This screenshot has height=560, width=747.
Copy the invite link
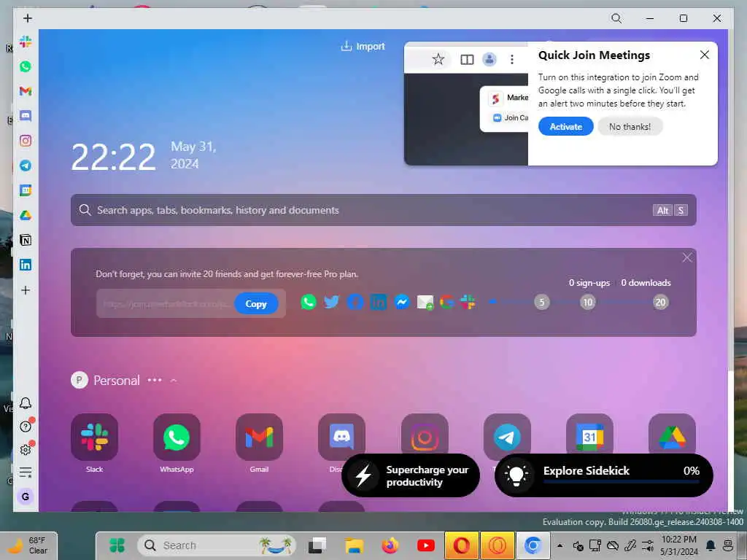[x=256, y=304]
